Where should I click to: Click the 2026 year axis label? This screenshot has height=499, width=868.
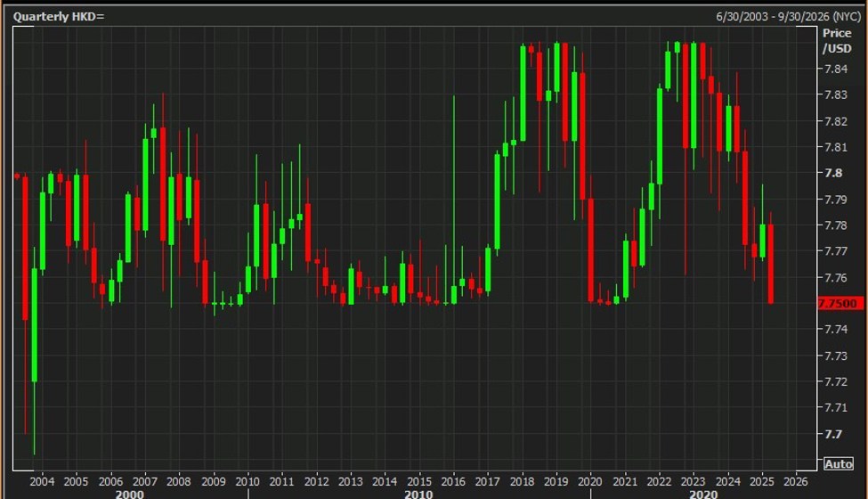pyautogui.click(x=799, y=480)
